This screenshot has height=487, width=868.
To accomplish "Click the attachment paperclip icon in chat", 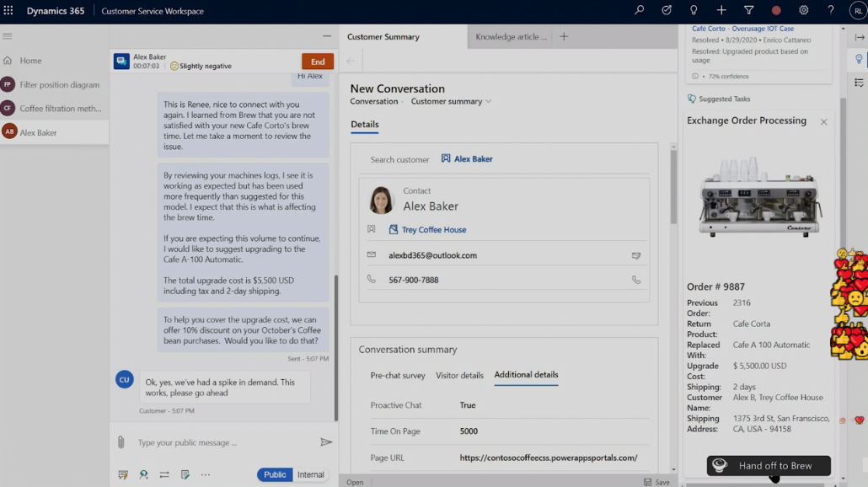I will coord(121,442).
